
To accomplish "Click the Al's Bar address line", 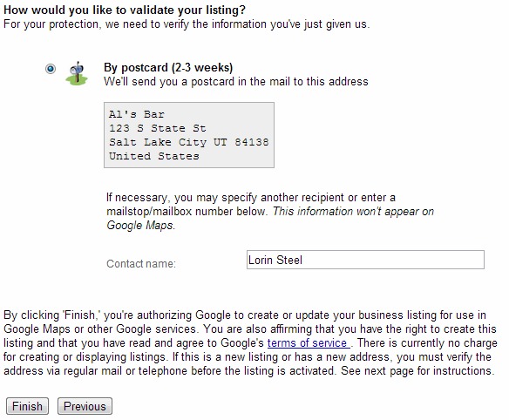I will pyautogui.click(x=137, y=114).
